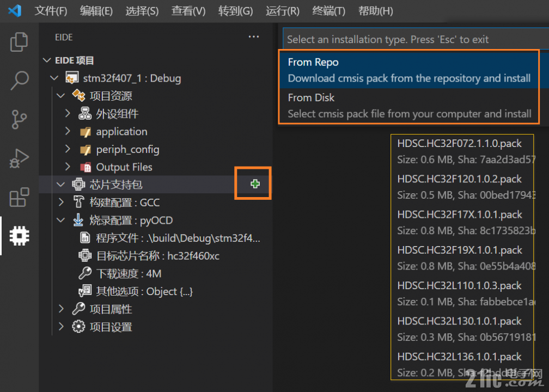The height and width of the screenshot is (392, 549).
Task: Collapse the 芯片支持包 node
Action: 61,185
